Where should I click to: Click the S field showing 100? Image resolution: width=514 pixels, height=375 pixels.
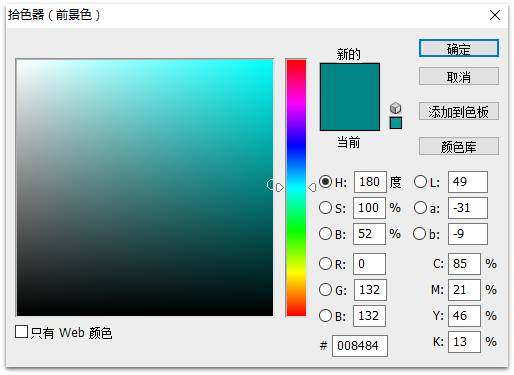click(370, 208)
